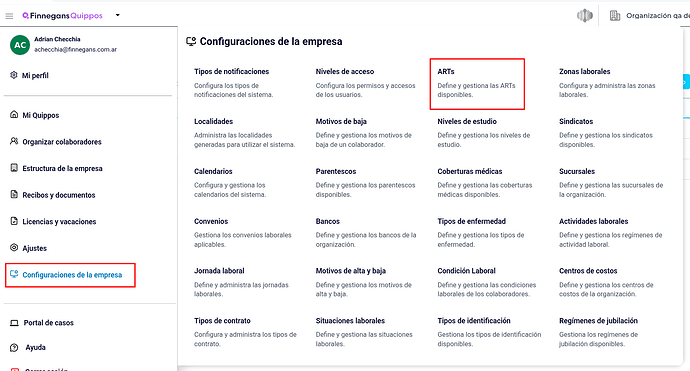
Task: Open Sucursales settings
Action: point(577,171)
